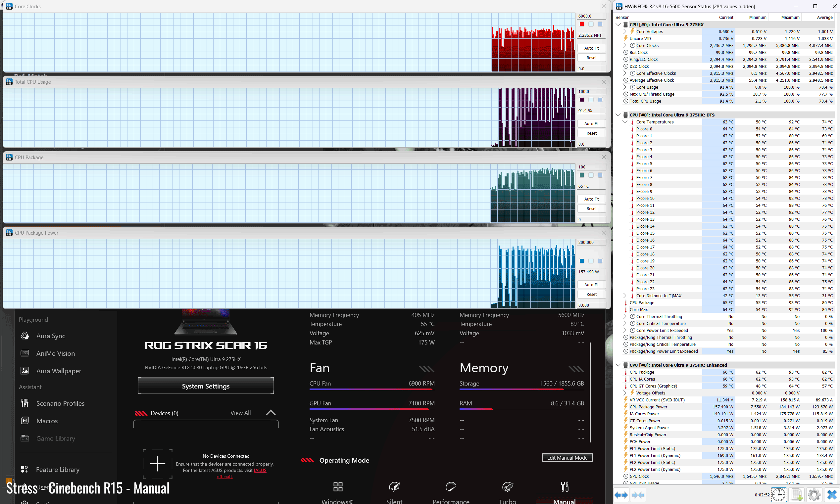Open Game Library in the sidebar
The width and height of the screenshot is (840, 504).
pos(55,438)
